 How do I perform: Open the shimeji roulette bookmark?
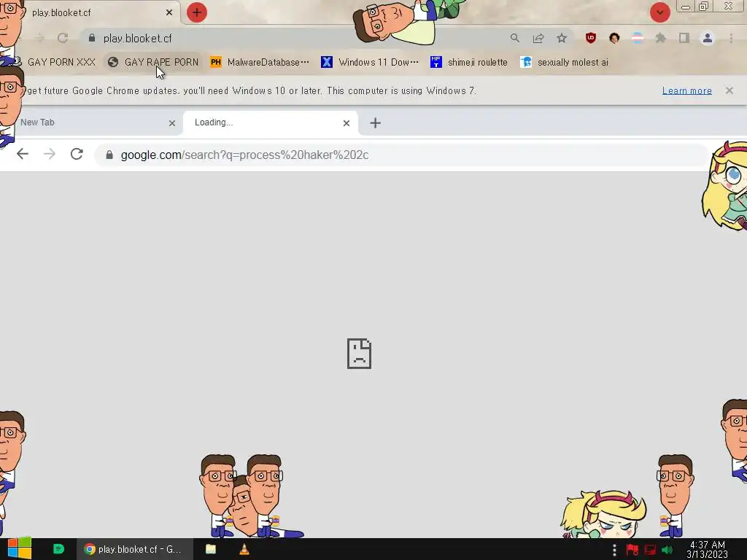469,62
